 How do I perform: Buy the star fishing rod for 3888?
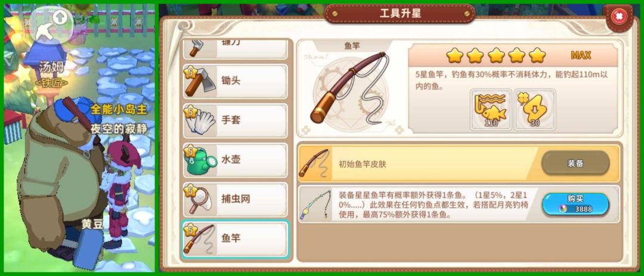click(x=575, y=204)
